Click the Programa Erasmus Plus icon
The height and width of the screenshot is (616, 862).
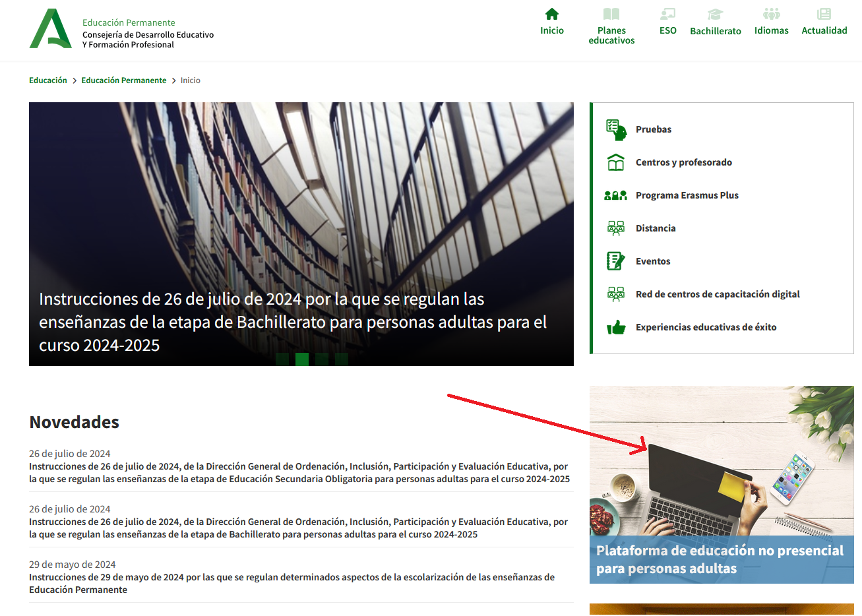point(615,195)
